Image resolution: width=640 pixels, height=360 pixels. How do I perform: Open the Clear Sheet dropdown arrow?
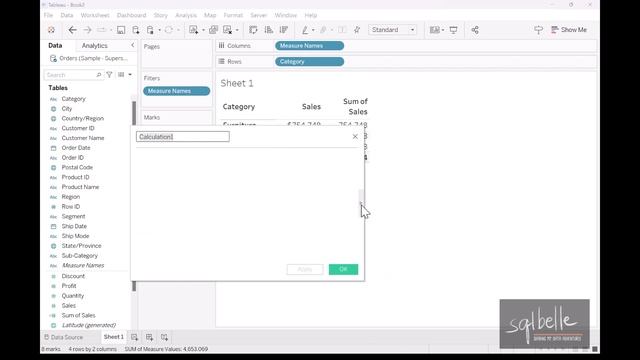[237, 30]
